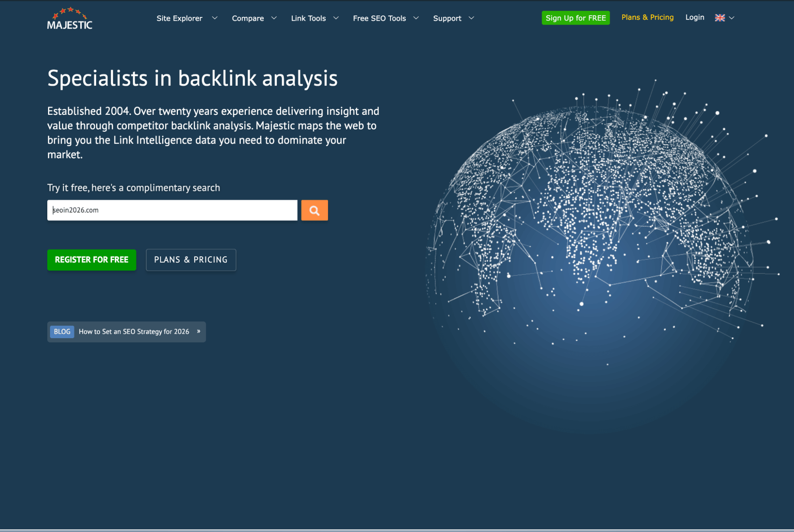Screen dimensions: 794x532
Task: Open language selector chevron beside flag
Action: point(732,18)
